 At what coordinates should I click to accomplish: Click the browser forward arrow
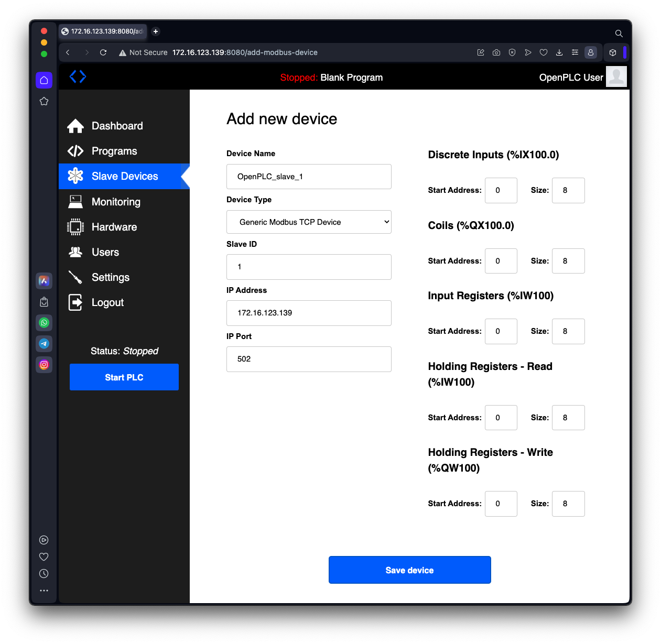pyautogui.click(x=86, y=52)
